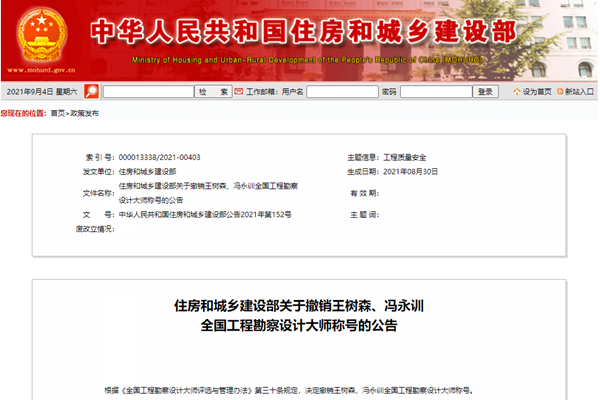Viewport: 600px width, 400px height.
Task: Open the 设为首页 link
Action: tap(536, 92)
